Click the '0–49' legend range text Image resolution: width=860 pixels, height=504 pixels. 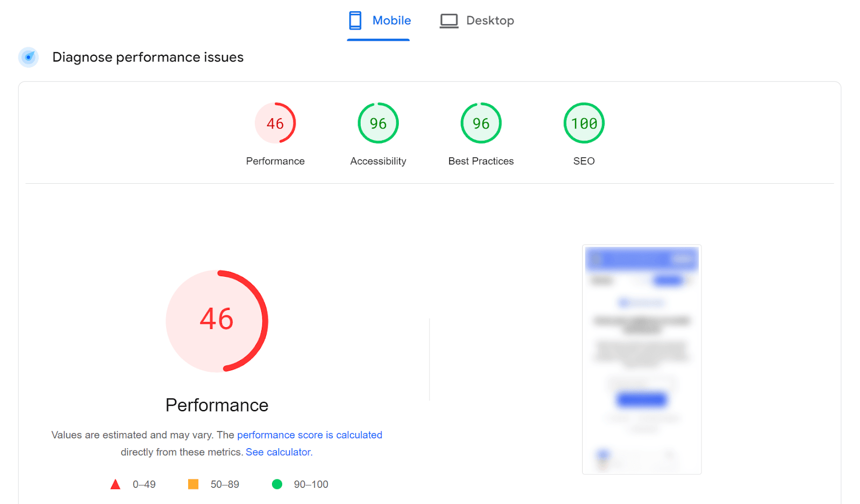click(144, 484)
